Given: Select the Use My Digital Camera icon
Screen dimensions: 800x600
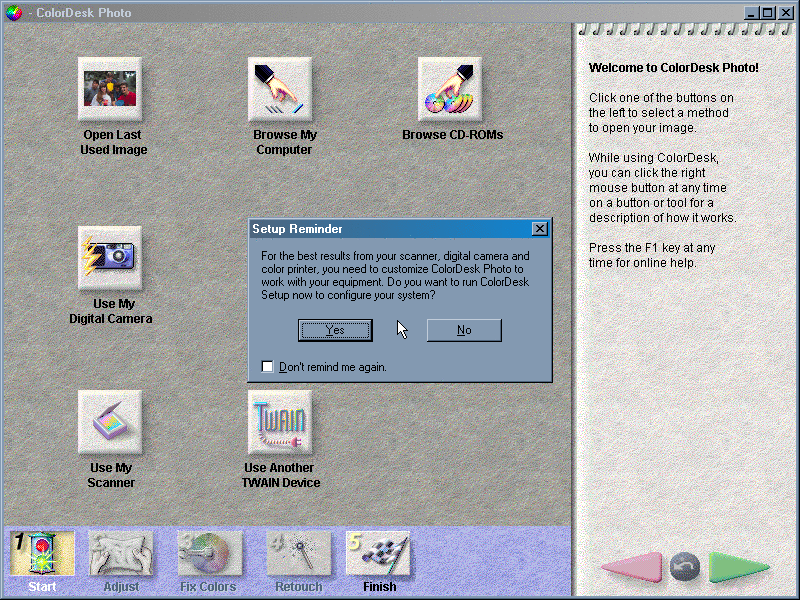Looking at the screenshot, I should click(x=110, y=258).
